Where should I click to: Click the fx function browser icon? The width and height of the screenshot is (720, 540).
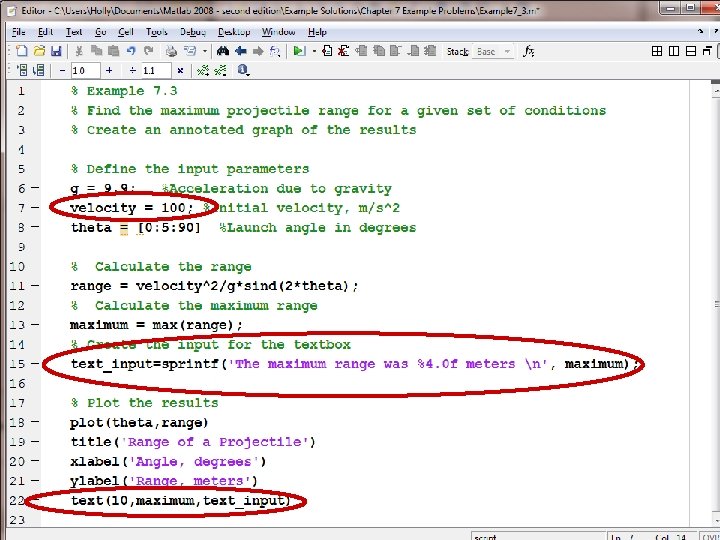(529, 51)
